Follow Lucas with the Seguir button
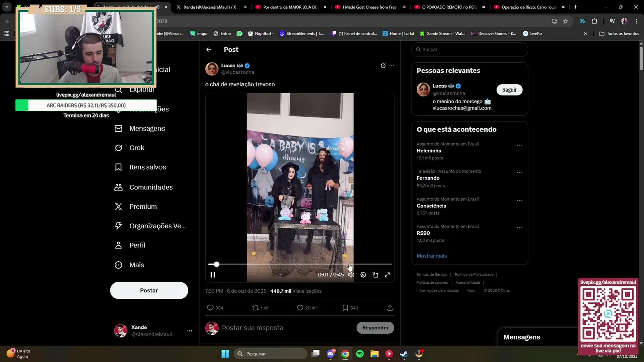The image size is (644, 362). (509, 89)
